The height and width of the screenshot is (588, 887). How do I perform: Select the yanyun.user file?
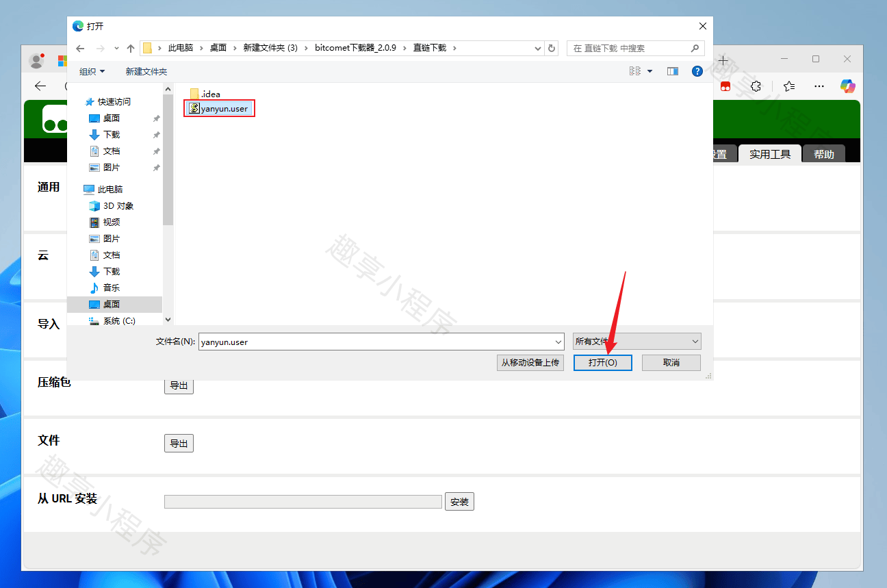click(220, 109)
